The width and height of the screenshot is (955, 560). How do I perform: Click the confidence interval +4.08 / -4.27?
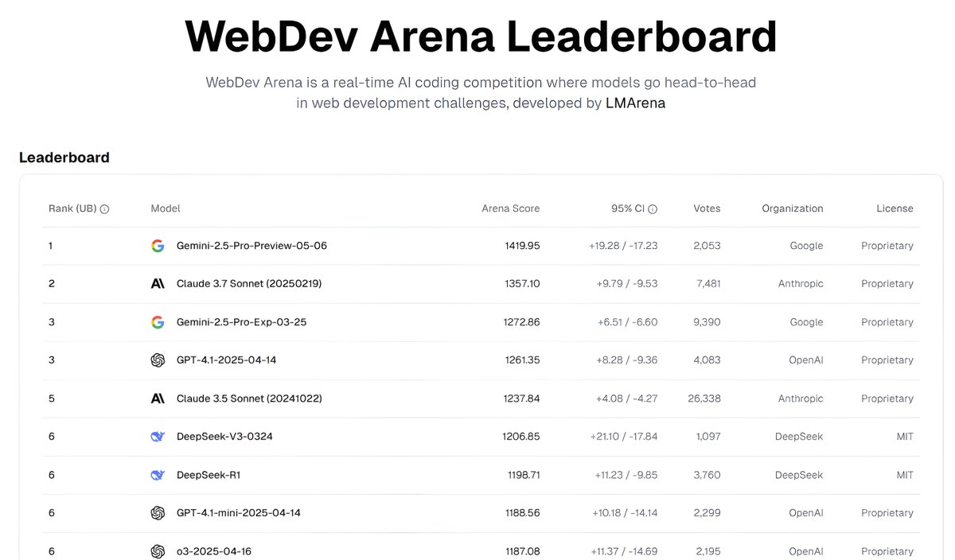coord(627,399)
